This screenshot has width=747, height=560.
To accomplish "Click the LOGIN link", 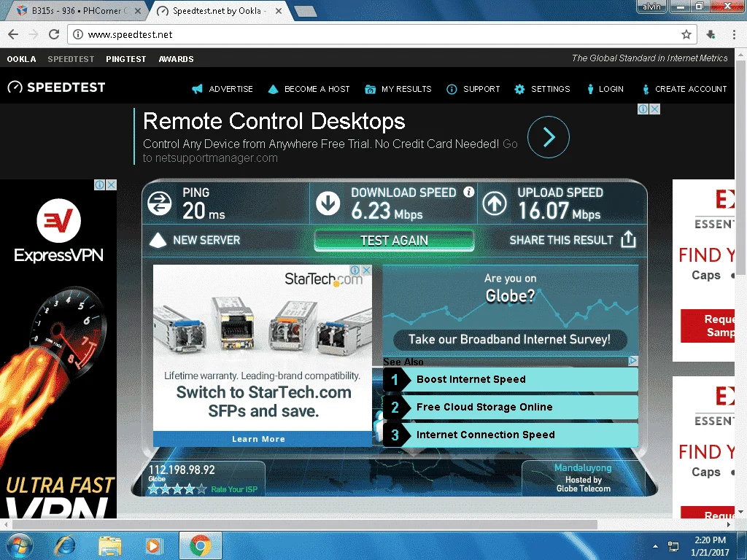I will [611, 89].
